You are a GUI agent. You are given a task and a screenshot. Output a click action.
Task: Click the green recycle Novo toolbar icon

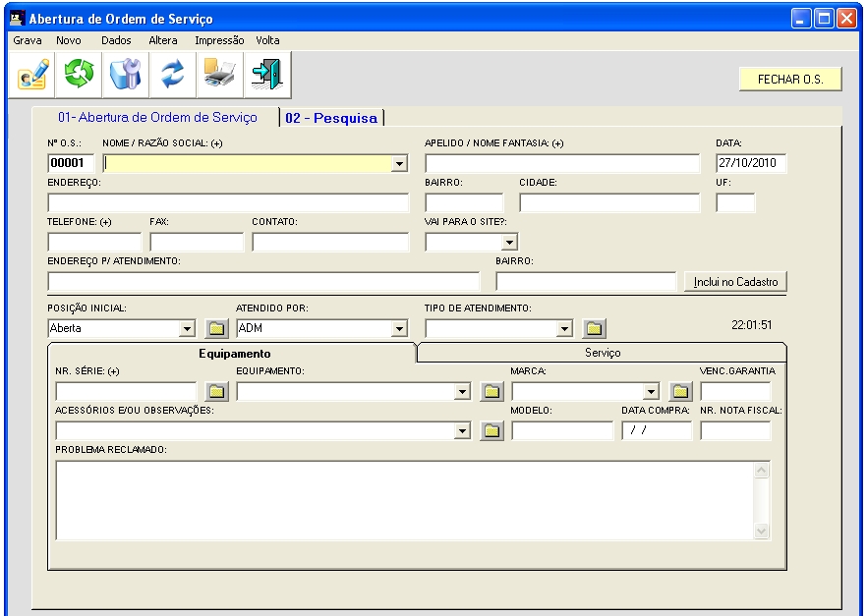click(79, 76)
